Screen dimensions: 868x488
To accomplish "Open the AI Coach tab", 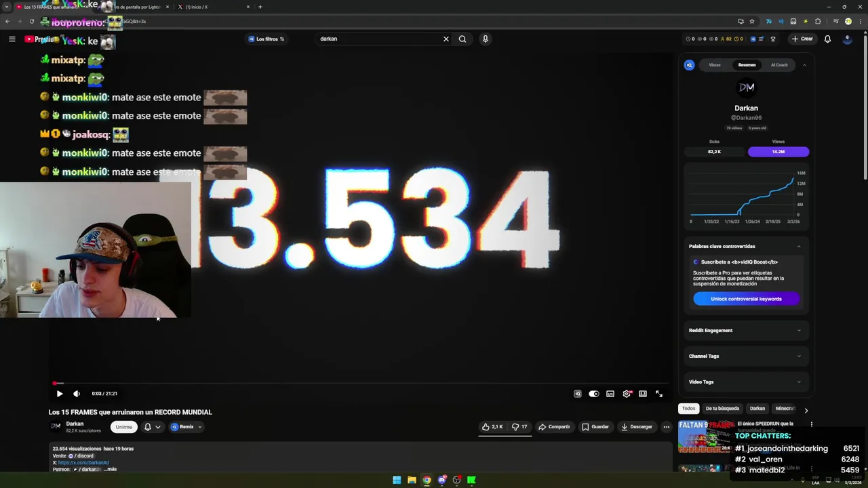I will (779, 65).
